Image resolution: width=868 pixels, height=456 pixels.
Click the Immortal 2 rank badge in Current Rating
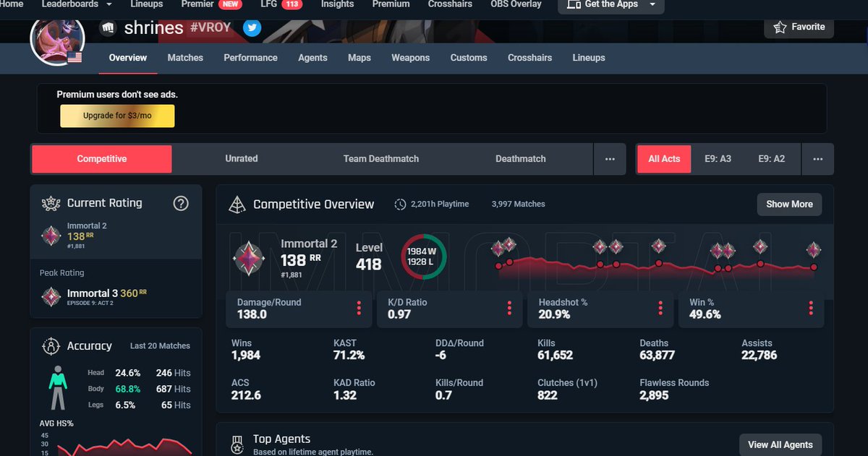(x=51, y=237)
